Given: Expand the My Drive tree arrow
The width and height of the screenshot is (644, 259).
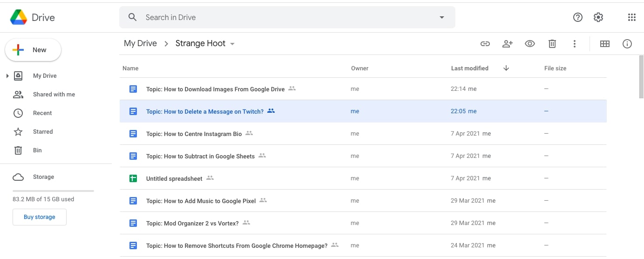Looking at the screenshot, I should (7, 76).
